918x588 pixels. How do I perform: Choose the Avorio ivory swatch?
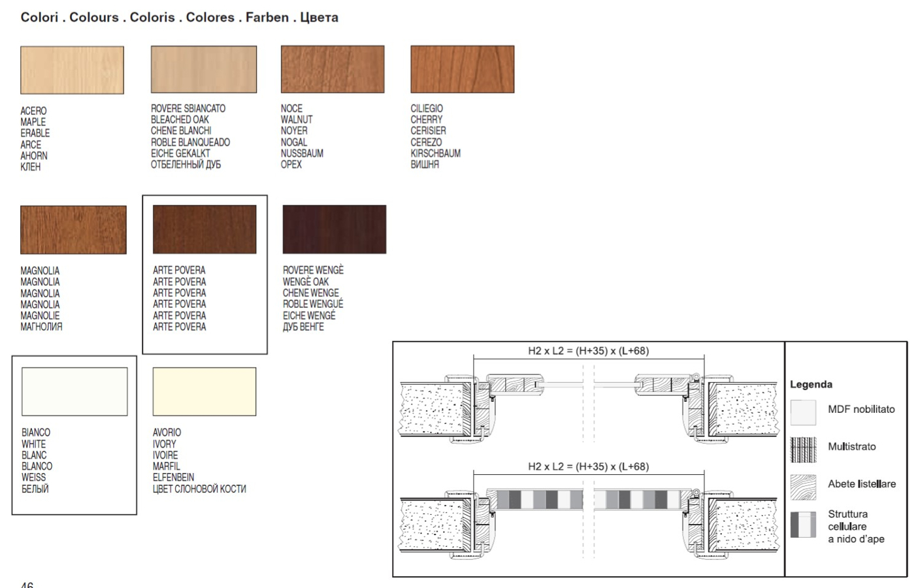click(205, 391)
